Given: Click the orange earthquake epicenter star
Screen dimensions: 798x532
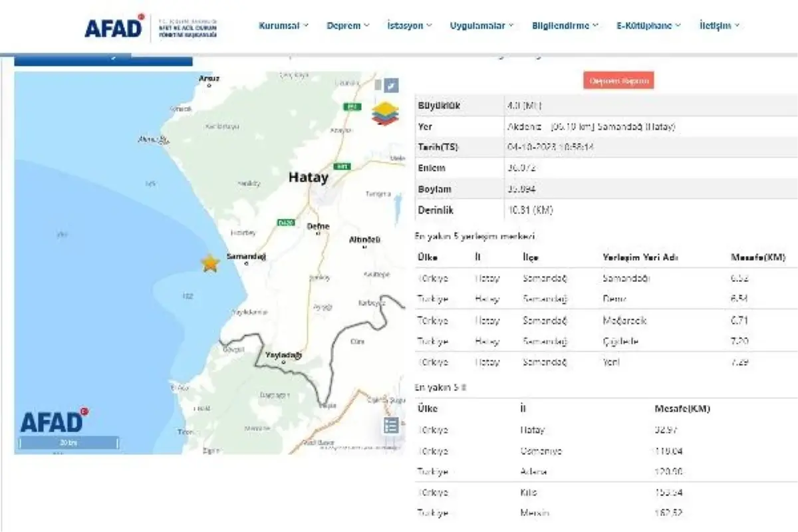Looking at the screenshot, I should click(210, 263).
